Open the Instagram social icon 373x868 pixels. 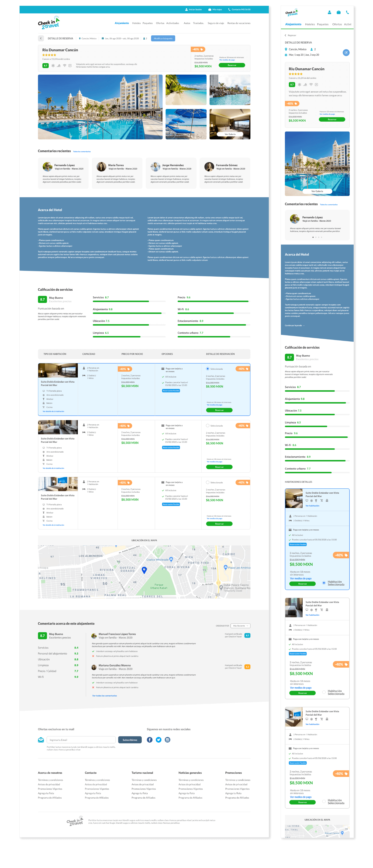tap(168, 740)
